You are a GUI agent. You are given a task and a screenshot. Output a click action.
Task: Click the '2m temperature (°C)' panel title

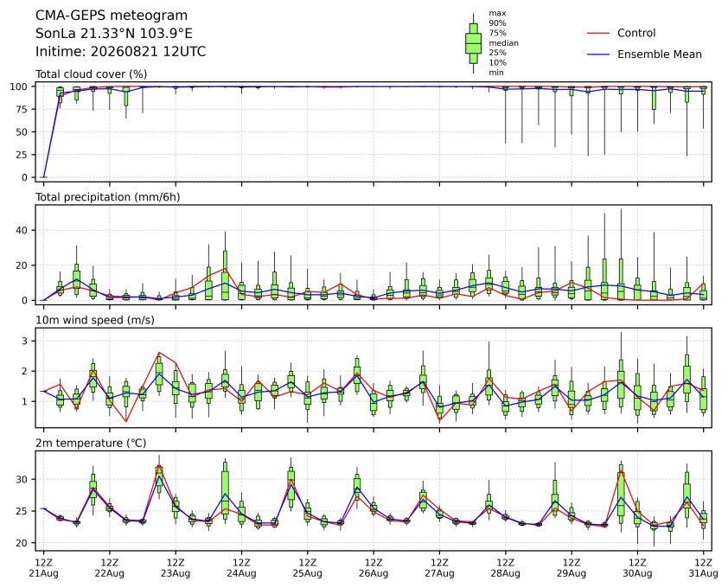[91, 443]
